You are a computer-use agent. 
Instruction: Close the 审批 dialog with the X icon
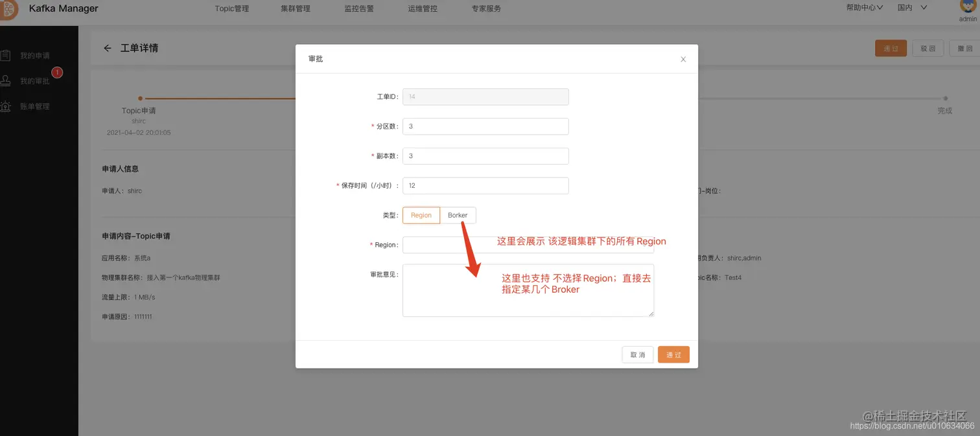(682, 59)
